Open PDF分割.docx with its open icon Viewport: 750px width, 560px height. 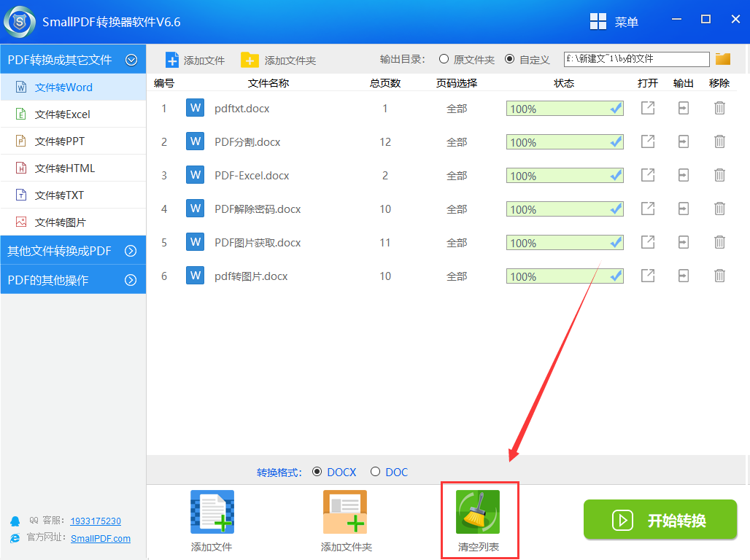click(648, 142)
